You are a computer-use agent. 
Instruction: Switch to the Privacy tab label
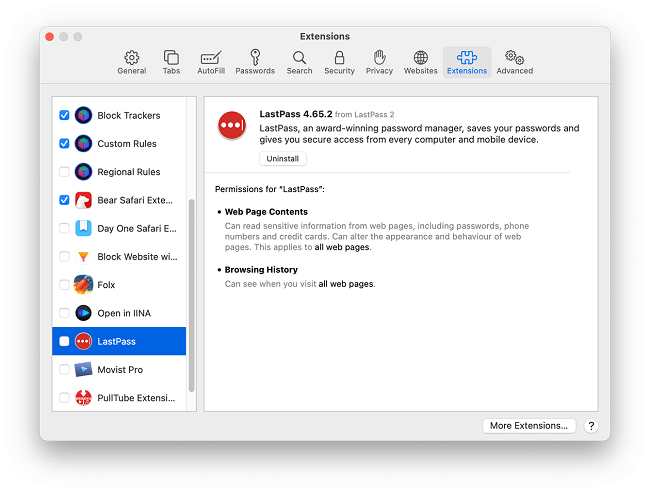tap(379, 71)
